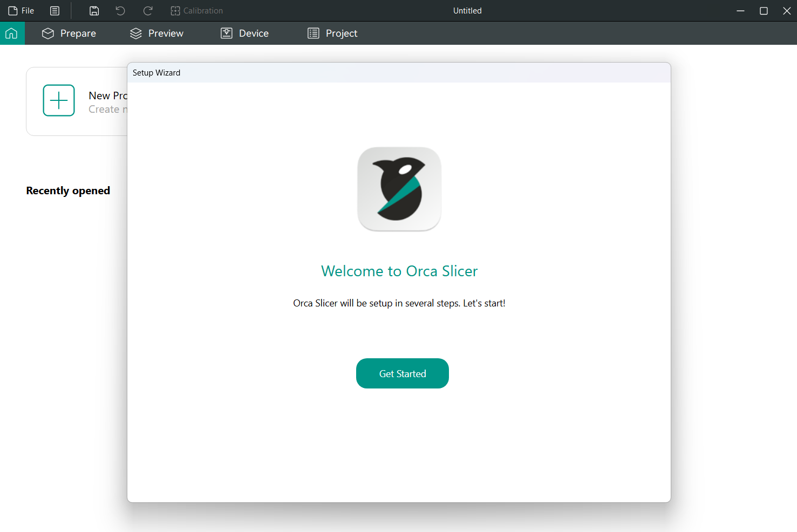The image size is (797, 532).
Task: Switch to the Prepare tab
Action: [69, 33]
